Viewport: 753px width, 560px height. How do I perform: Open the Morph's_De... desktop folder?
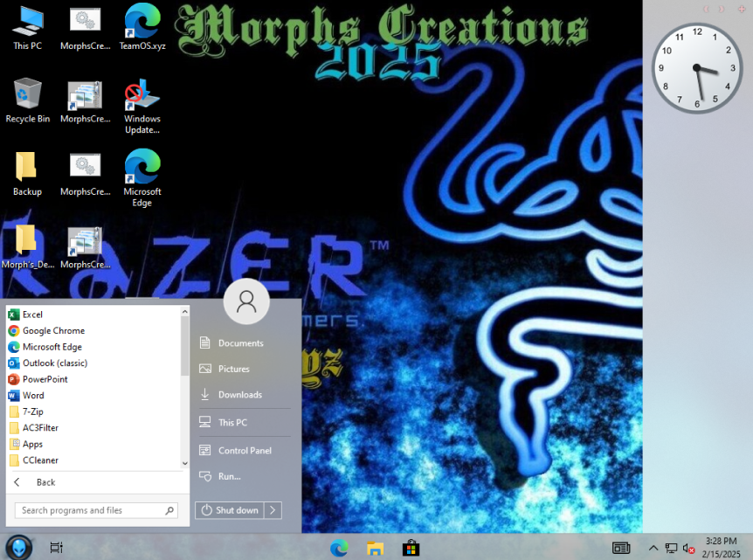[x=27, y=246]
